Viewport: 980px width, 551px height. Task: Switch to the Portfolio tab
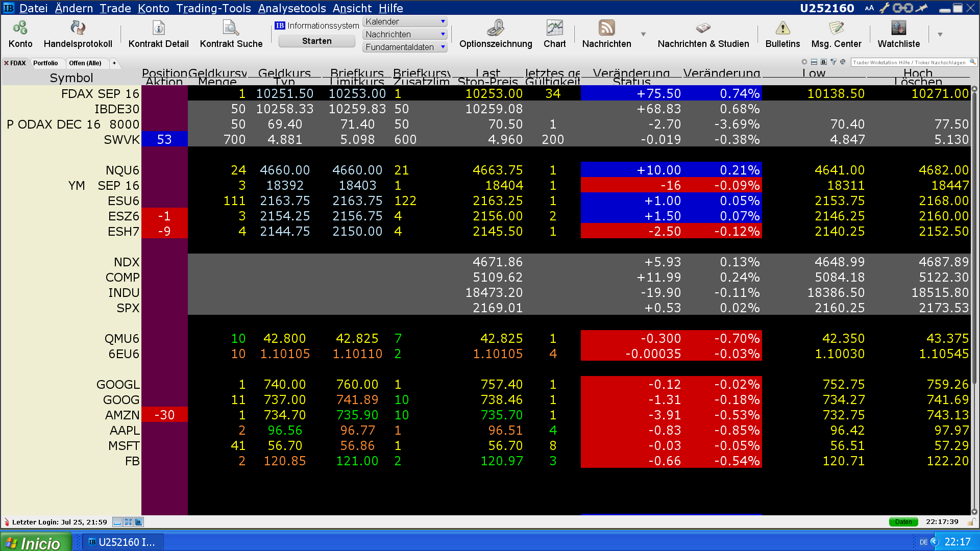pos(45,63)
